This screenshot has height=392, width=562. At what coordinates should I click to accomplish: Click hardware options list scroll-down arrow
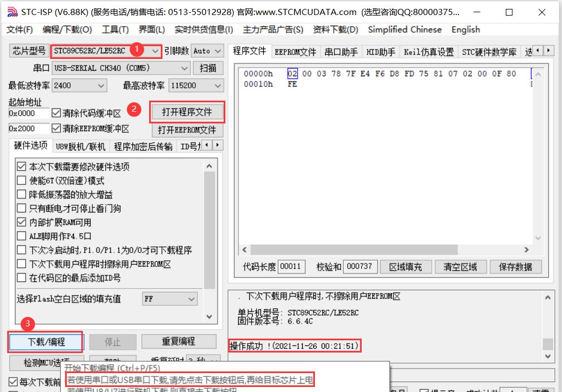pos(209,317)
